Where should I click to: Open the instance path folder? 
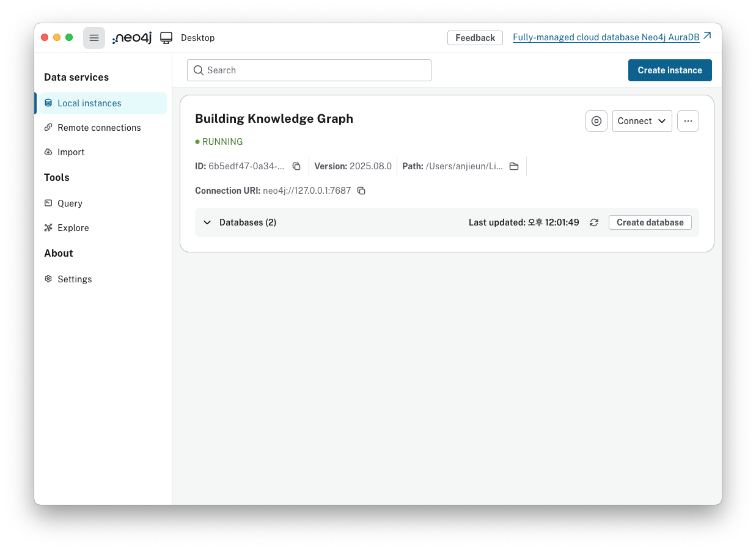(x=514, y=166)
